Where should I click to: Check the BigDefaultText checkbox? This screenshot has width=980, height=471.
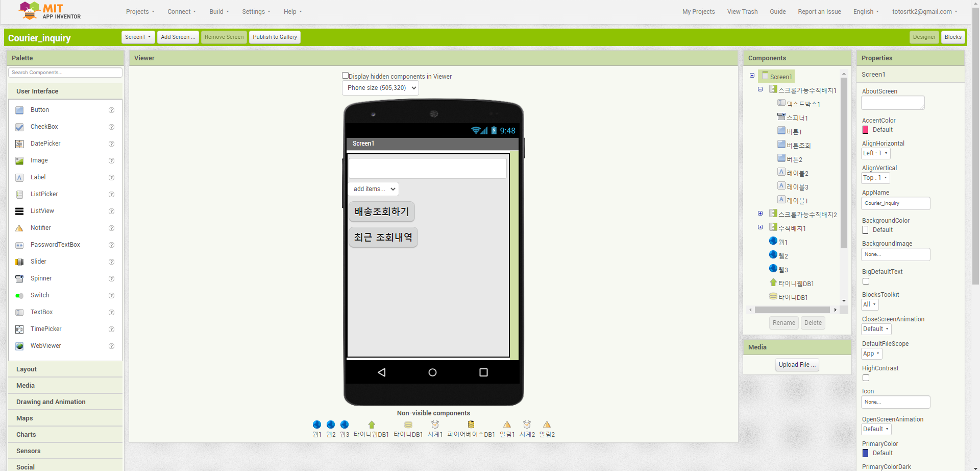[x=866, y=281]
